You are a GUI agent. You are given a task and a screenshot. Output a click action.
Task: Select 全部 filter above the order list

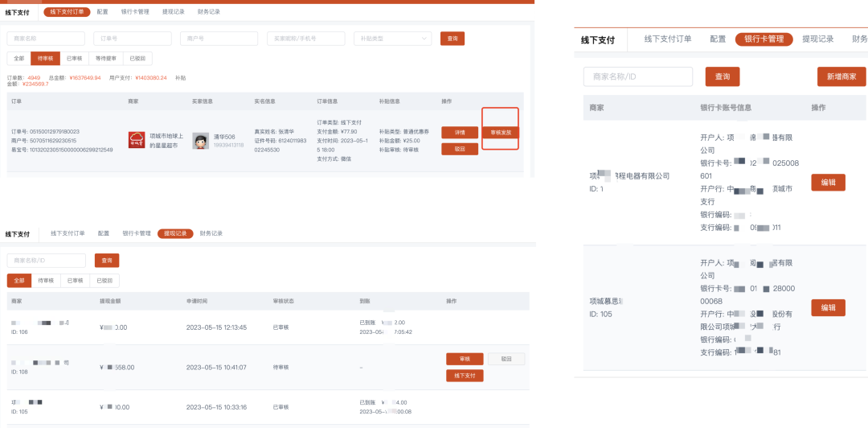(x=18, y=58)
